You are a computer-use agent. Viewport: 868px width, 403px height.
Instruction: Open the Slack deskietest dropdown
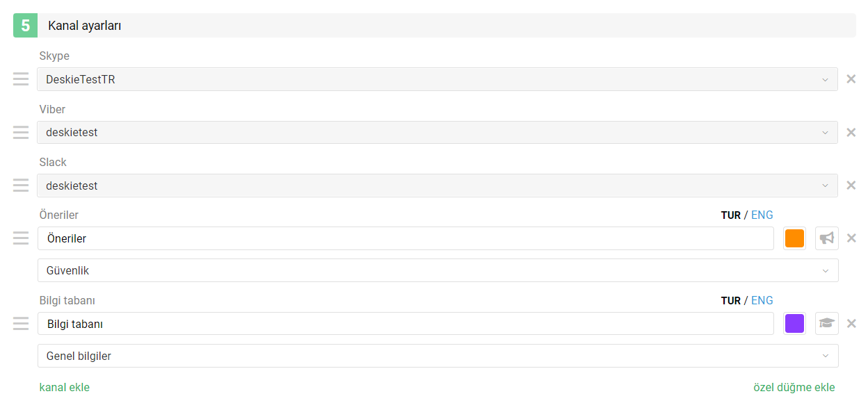437,186
